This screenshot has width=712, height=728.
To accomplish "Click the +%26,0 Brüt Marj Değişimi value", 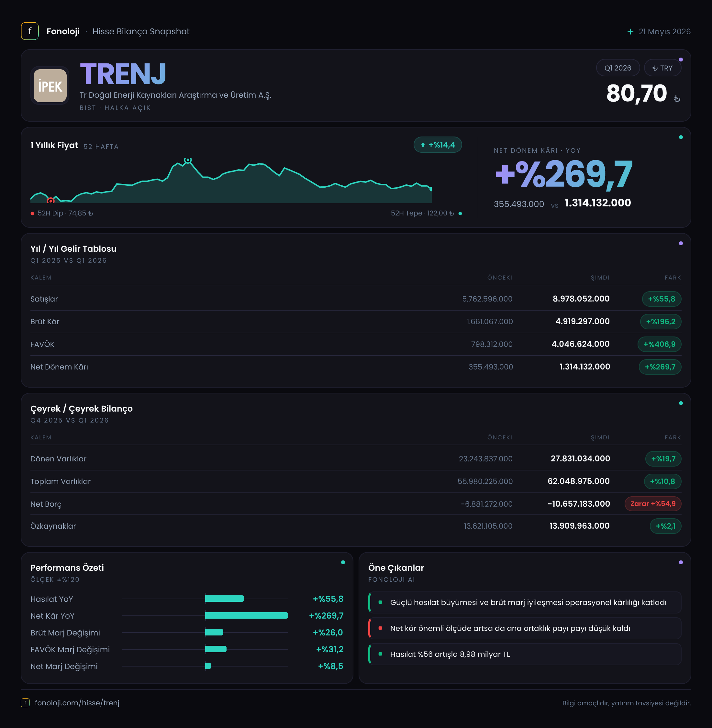I will pos(328,632).
